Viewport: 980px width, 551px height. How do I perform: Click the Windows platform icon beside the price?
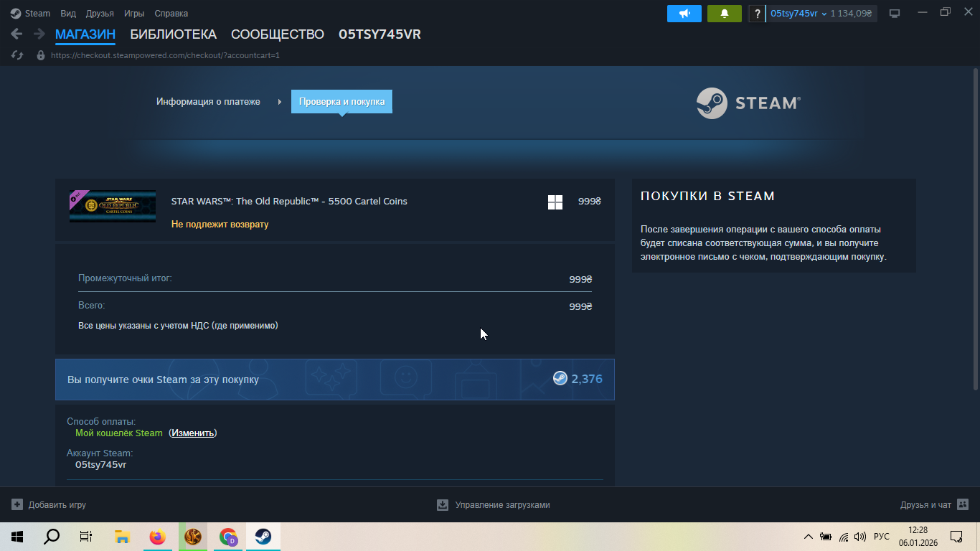[555, 202]
